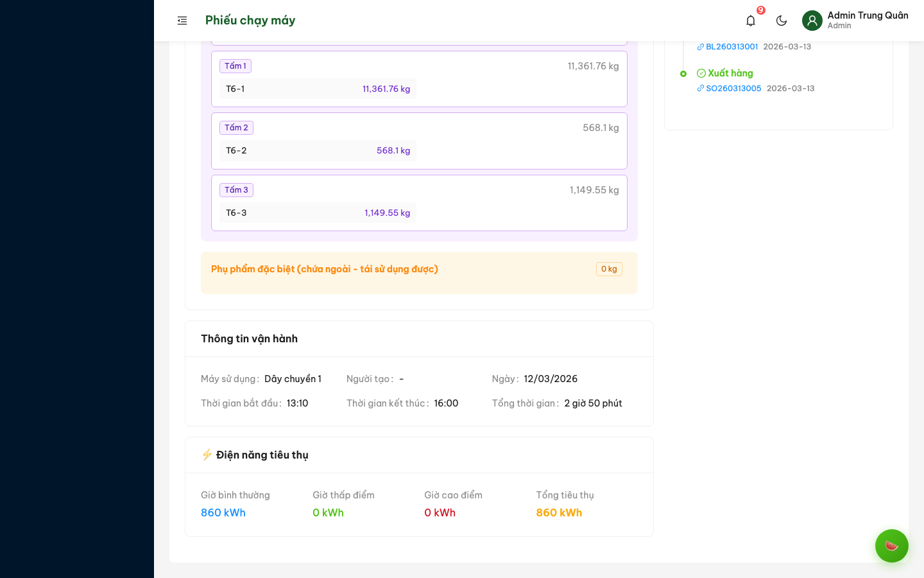Viewport: 924px width, 578px height.
Task: Click the Admin user avatar icon
Action: point(812,21)
